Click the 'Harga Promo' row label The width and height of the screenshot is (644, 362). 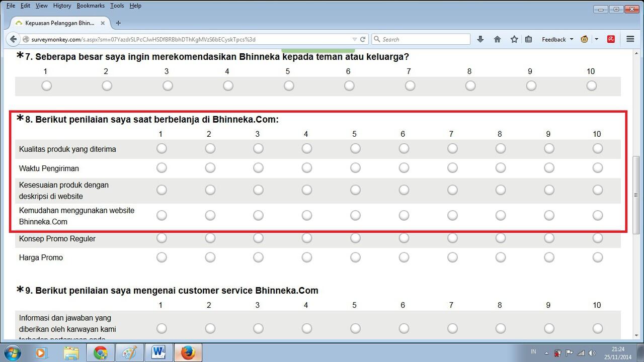coord(41,257)
